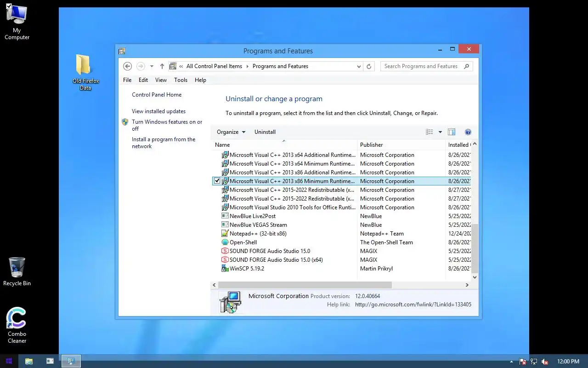Expand the All Control Panel Items breadcrumb arrow
The height and width of the screenshot is (368, 588).
point(248,66)
